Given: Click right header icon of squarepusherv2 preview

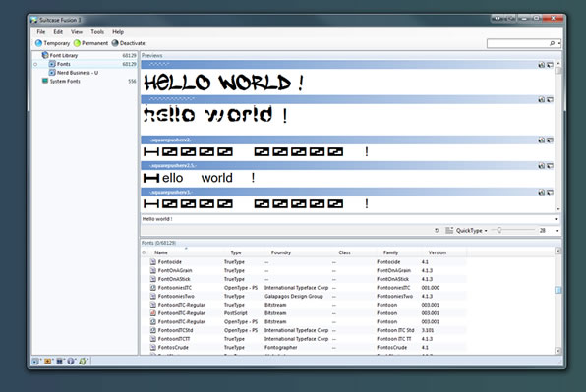Looking at the screenshot, I should 551,140.
